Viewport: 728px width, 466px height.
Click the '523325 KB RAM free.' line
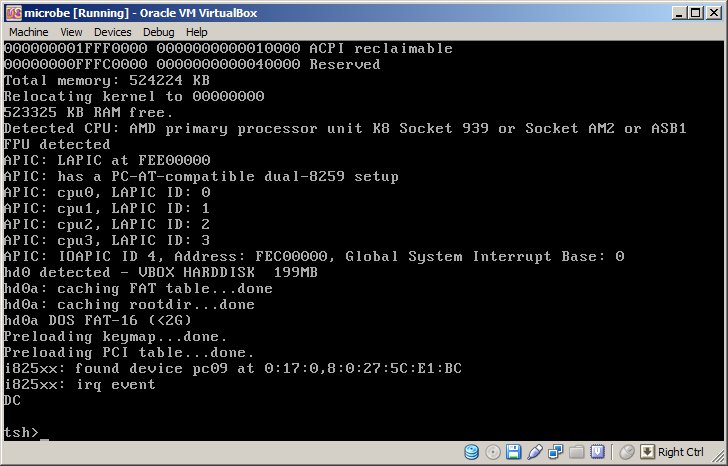click(x=88, y=112)
